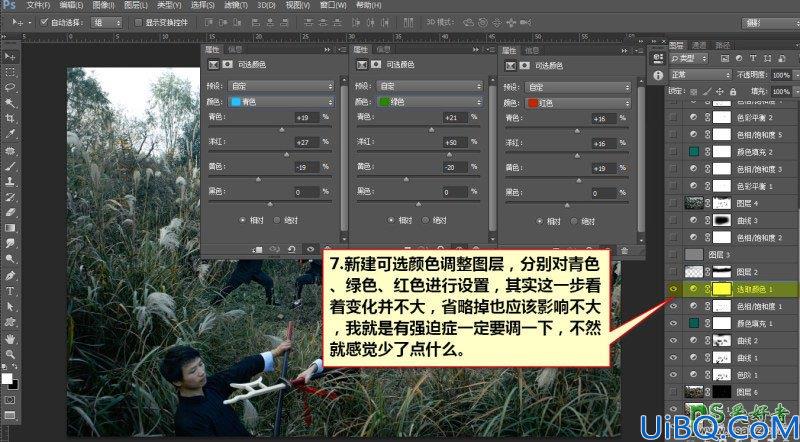
Task: Click the 摄影 workspace switcher
Action: [x=770, y=22]
